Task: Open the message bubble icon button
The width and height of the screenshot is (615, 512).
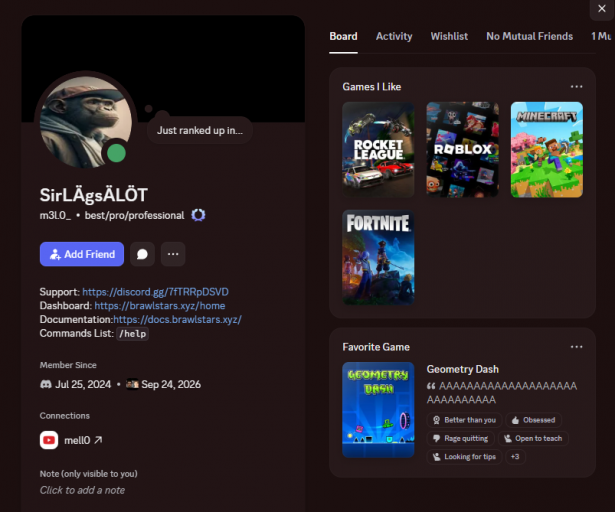Action: (x=142, y=254)
